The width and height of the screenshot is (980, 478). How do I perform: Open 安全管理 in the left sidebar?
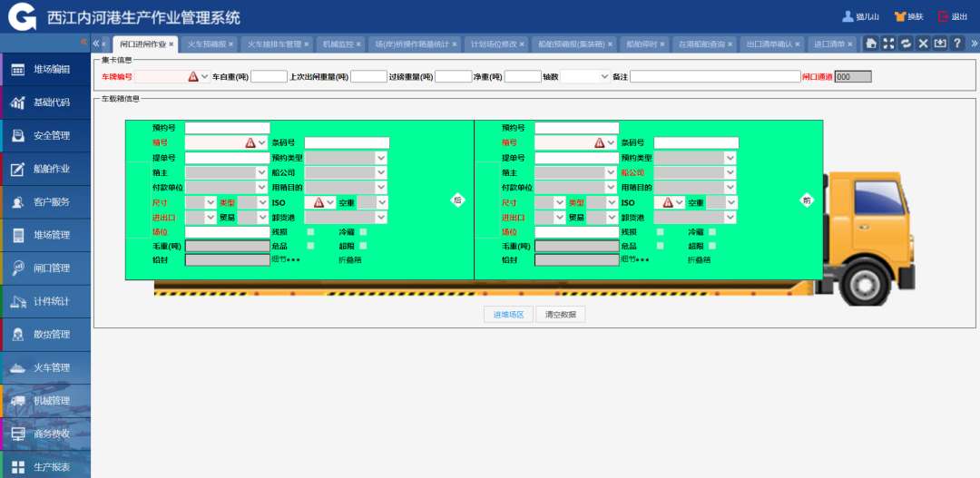(45, 135)
